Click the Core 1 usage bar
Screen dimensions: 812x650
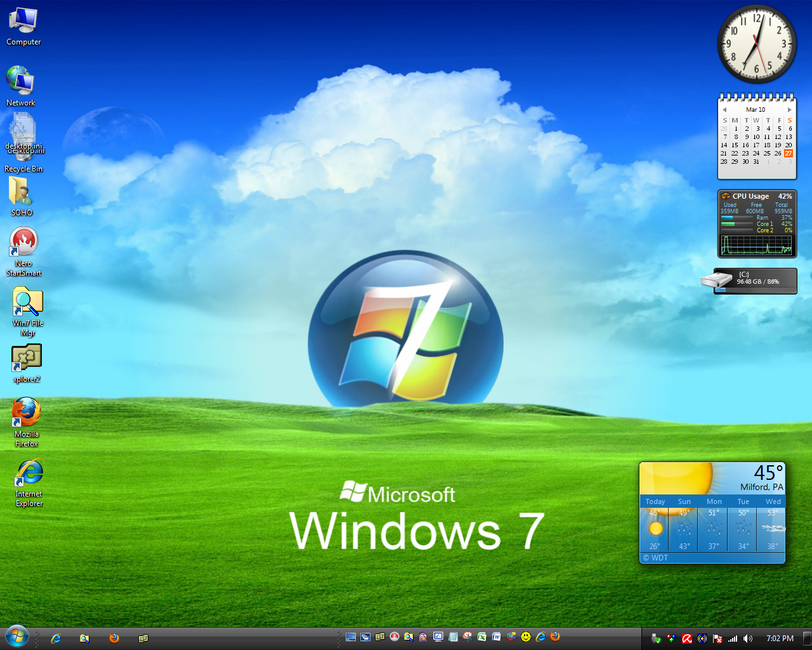tap(737, 224)
